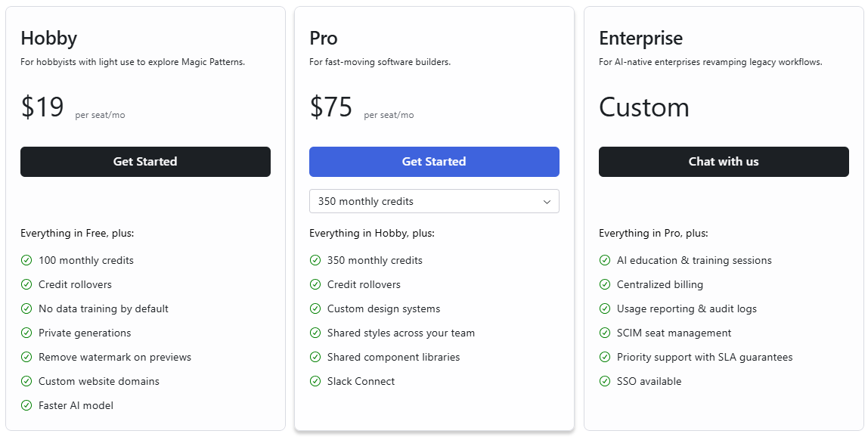Select the checkmark beside SSO available
The width and height of the screenshot is (868, 437).
tap(605, 381)
